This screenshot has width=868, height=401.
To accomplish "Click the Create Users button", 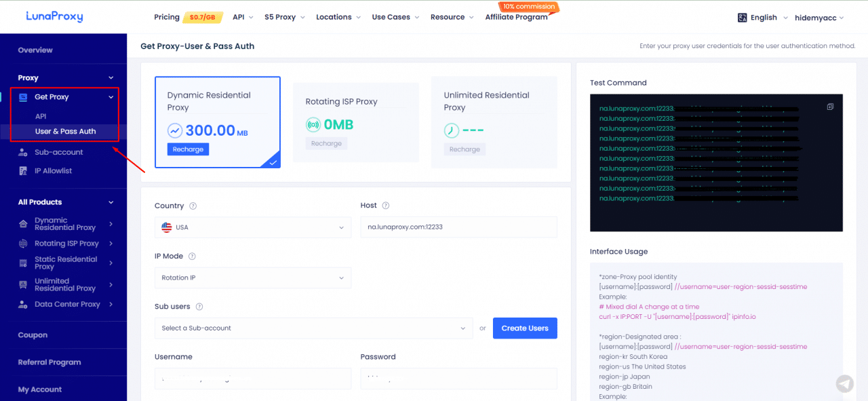I will click(525, 328).
